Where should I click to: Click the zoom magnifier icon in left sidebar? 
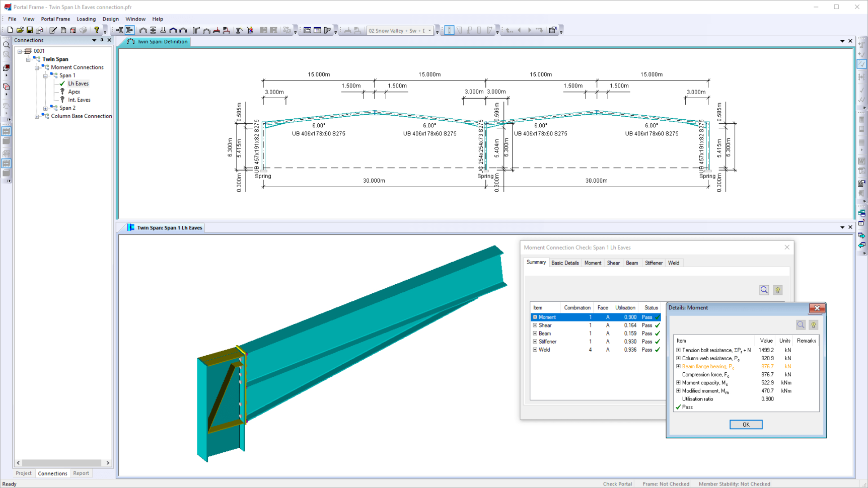pos(7,45)
